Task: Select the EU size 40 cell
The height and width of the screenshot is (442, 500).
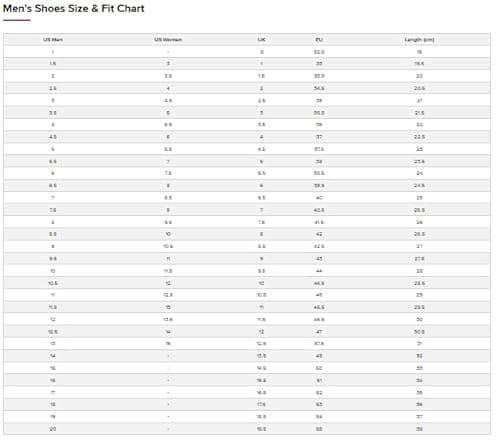Action: tap(319, 198)
